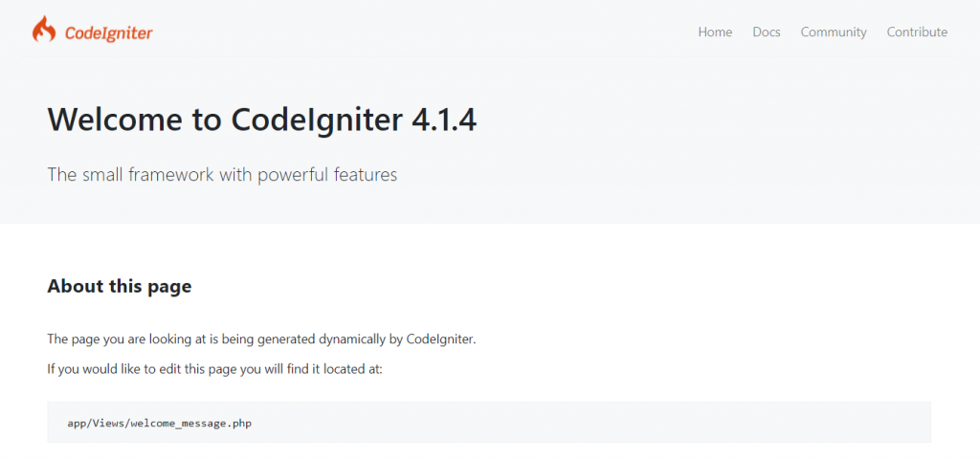Click the sentence starting The page you are
980x458 pixels.
(262, 340)
